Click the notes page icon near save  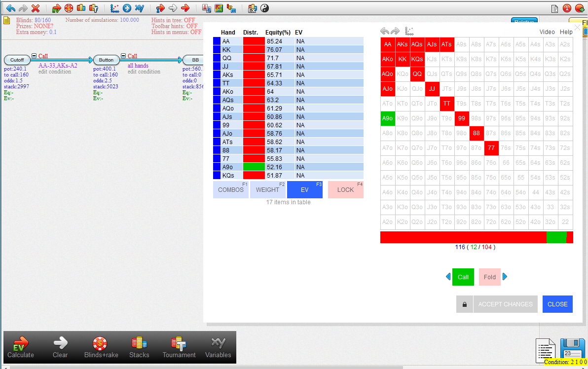(x=545, y=350)
